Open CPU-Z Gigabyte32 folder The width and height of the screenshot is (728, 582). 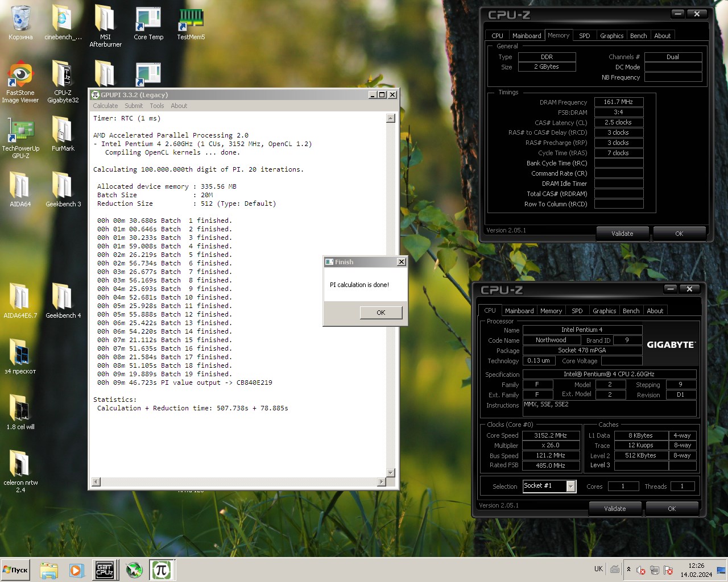tap(63, 82)
